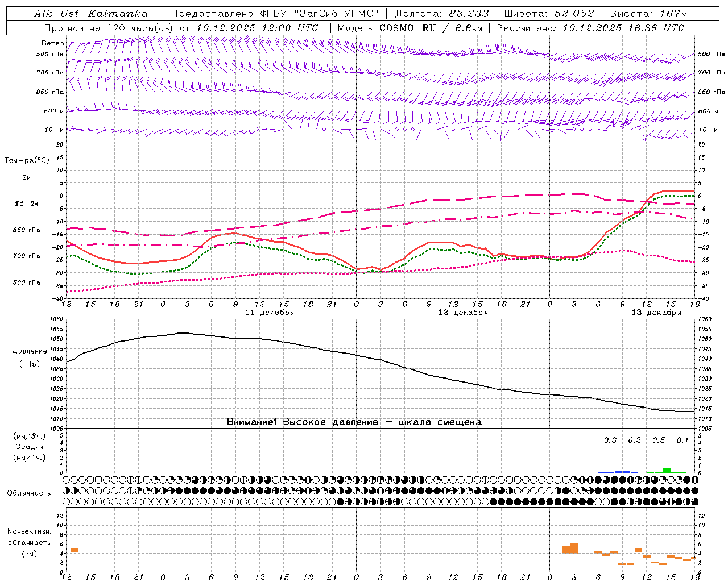Screen dimensions: 728x582
Task: Click the 700 гПа temperature legend entry
Action: click(x=26, y=258)
